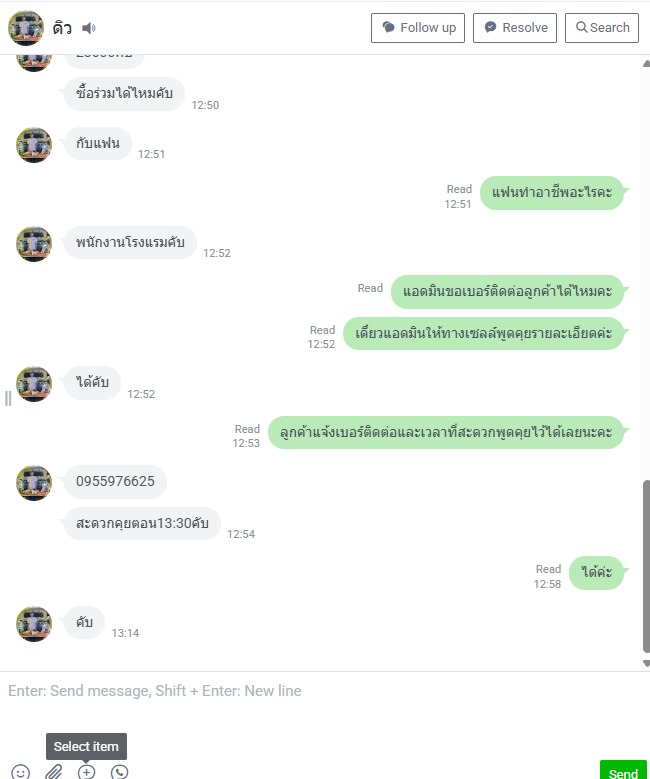
Task: Click the scrollbar down arrow
Action: coord(647,663)
